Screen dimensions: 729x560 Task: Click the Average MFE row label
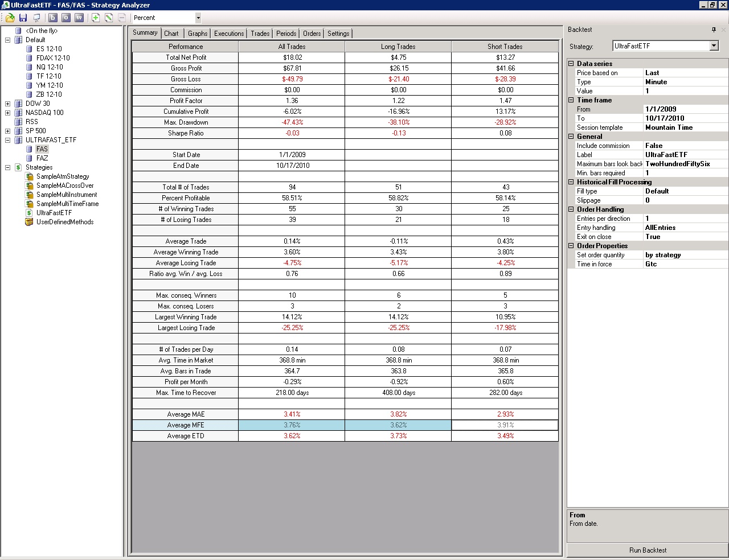tap(186, 425)
